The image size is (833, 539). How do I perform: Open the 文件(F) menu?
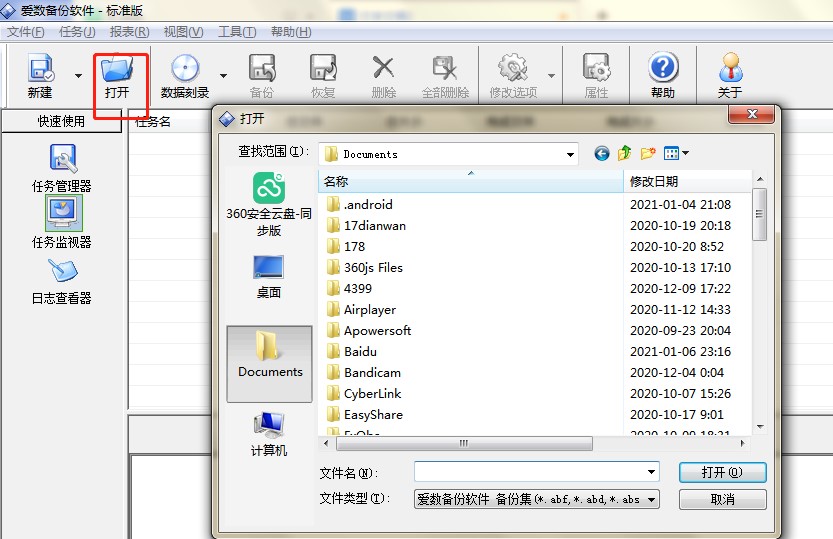(x=26, y=32)
